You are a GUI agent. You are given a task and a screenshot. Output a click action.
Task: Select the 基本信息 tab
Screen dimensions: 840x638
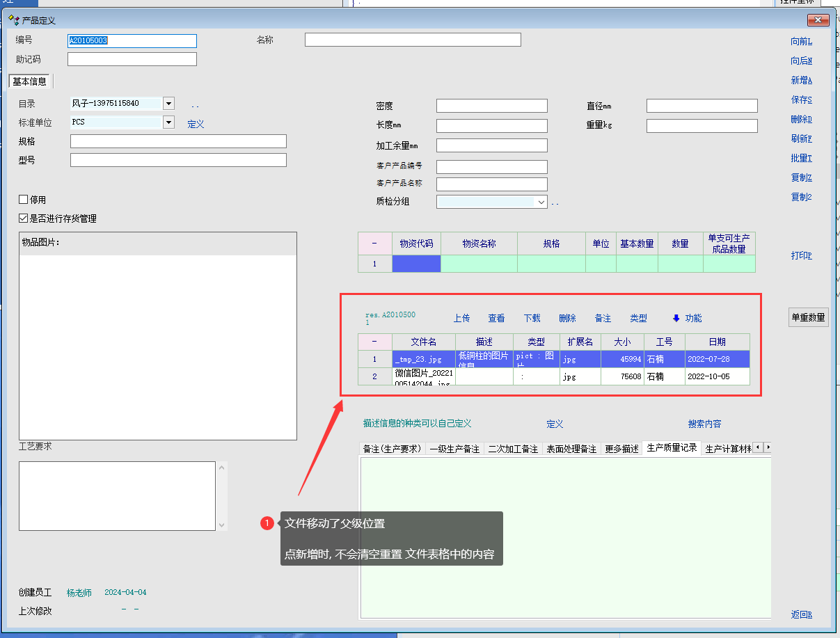tap(30, 81)
